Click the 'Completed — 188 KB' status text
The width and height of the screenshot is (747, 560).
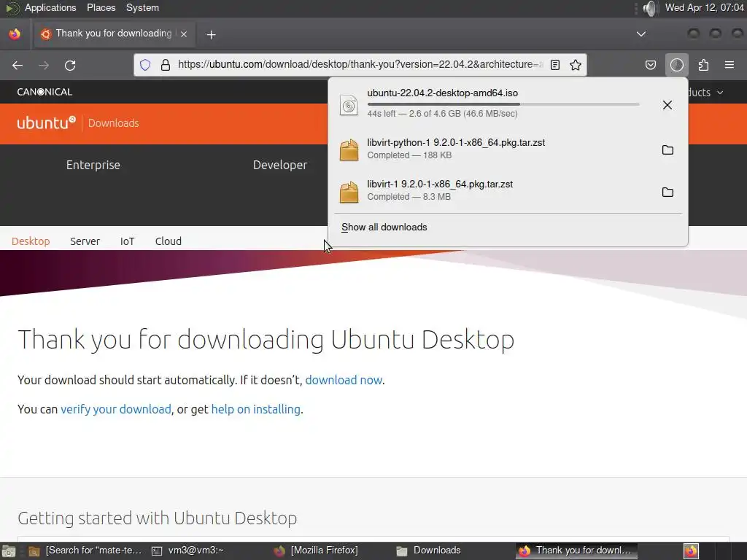point(409,155)
